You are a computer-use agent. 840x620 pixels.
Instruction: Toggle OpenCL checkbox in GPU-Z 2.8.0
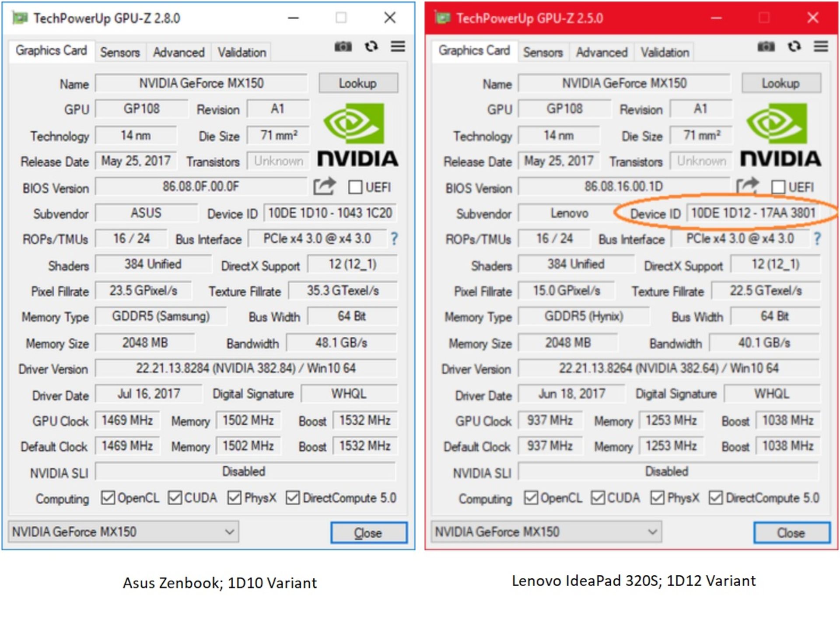(108, 498)
